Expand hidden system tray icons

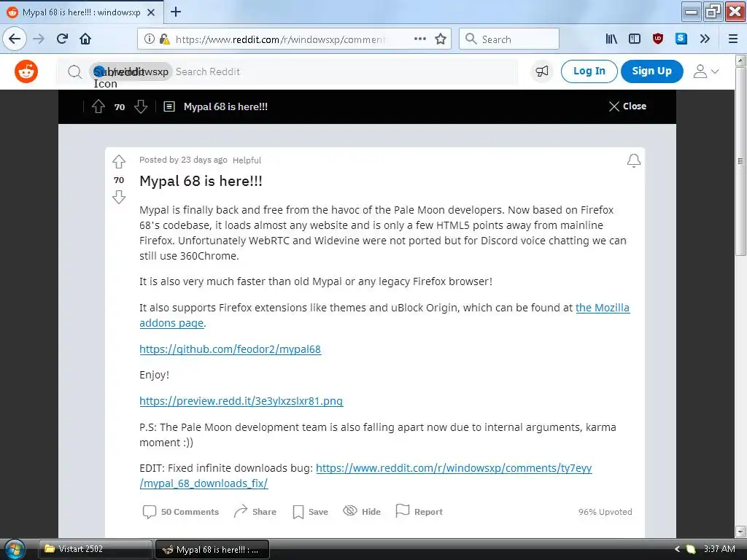click(677, 549)
